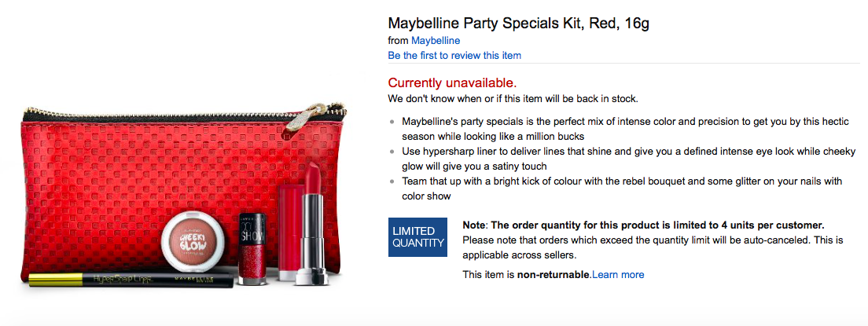Viewport: 868px width, 326px height.
Task: Click the red "Currently unavailable" notice
Action: (452, 82)
